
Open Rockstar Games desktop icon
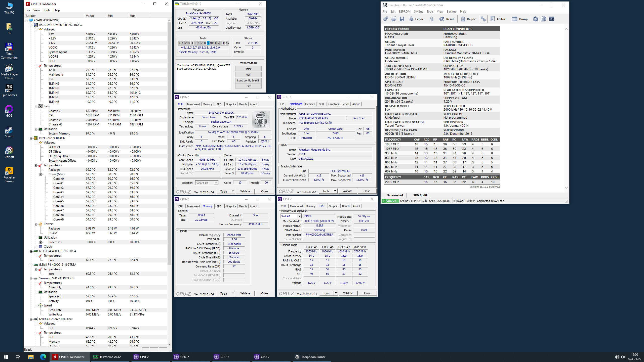click(9, 175)
